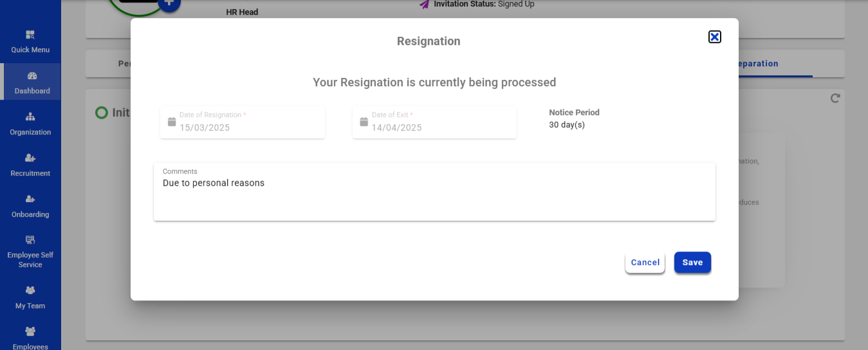The image size is (868, 350).
Task: Click the blue plus button on profile photo
Action: coord(169,3)
